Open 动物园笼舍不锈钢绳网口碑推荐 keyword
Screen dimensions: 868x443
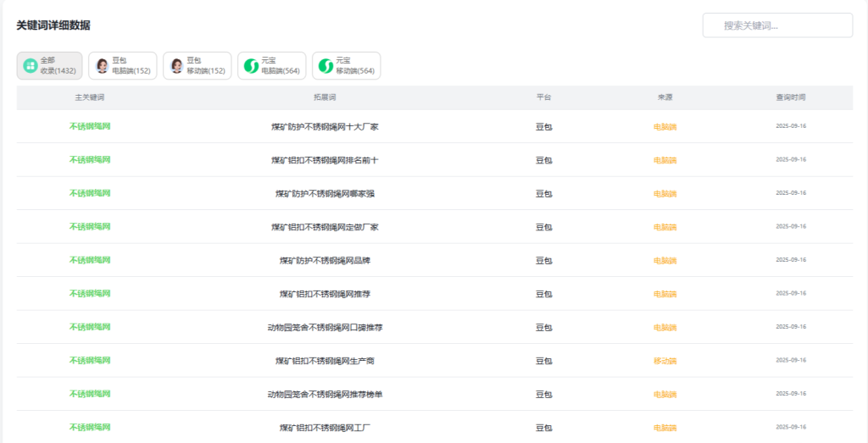(325, 328)
